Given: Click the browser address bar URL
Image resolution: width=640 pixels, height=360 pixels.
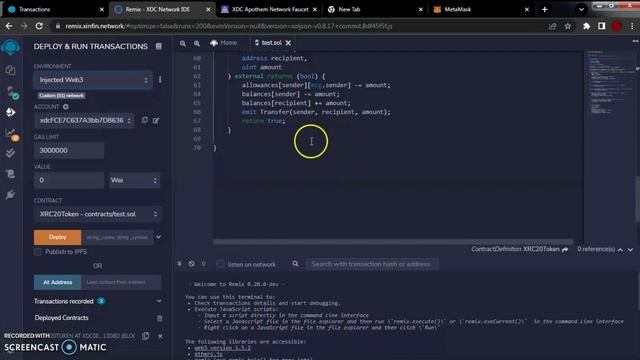Looking at the screenshot, I should coord(229,26).
